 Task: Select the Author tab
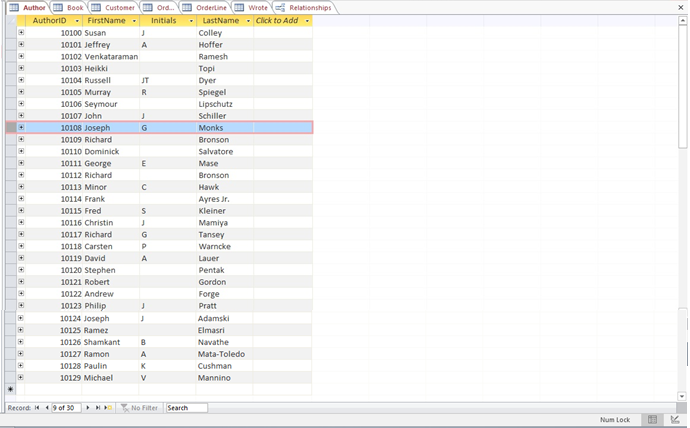tap(28, 7)
